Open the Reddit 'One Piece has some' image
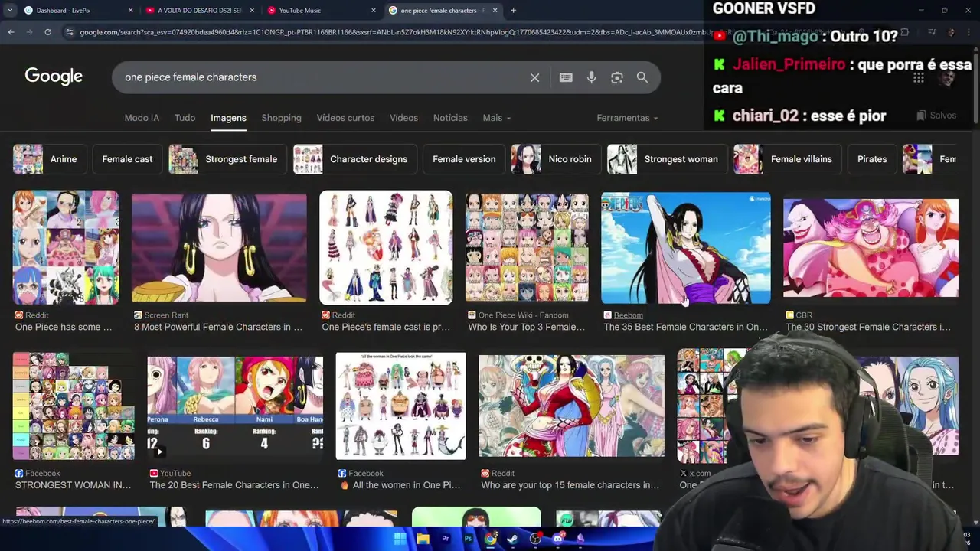Screen dimensions: 980x551 click(66, 247)
